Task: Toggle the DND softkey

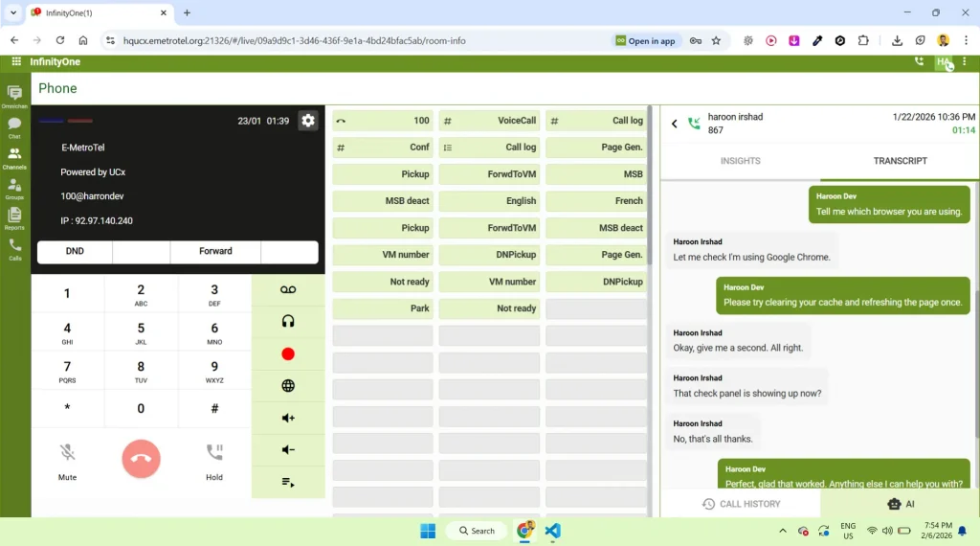Action: coord(75,251)
